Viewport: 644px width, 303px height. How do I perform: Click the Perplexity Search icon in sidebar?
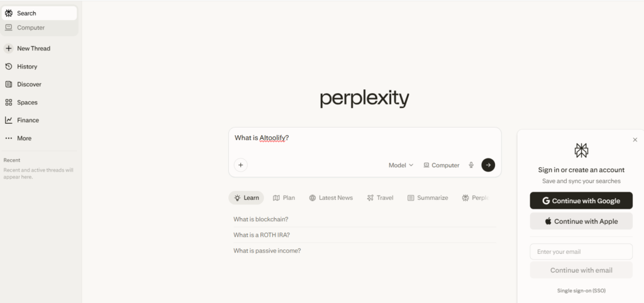(9, 13)
